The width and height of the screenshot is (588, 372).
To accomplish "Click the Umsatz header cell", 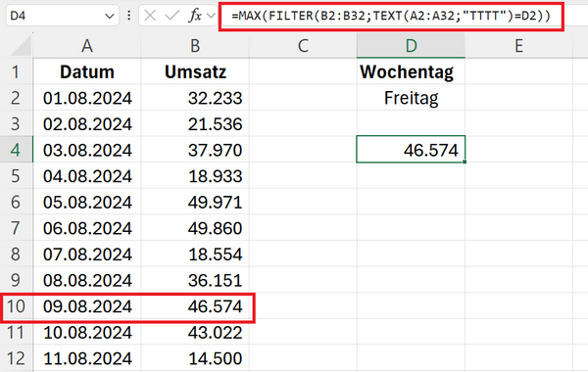I will (x=195, y=71).
